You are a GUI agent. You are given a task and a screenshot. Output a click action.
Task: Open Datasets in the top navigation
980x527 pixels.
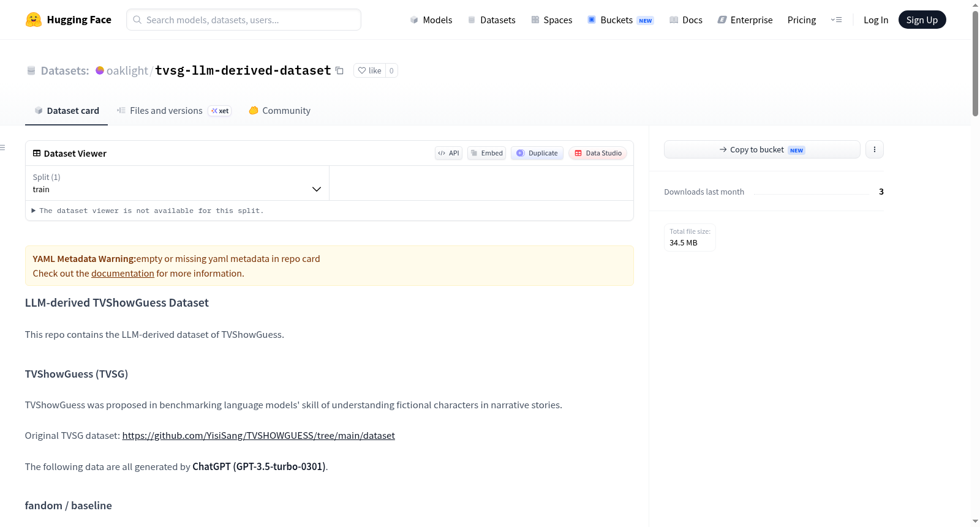coord(492,20)
